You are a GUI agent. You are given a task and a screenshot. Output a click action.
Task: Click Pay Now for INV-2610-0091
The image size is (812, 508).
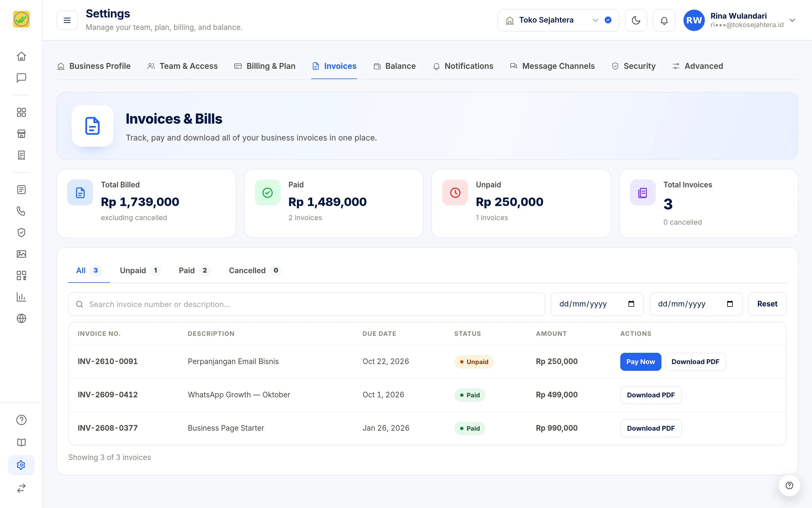coord(641,362)
